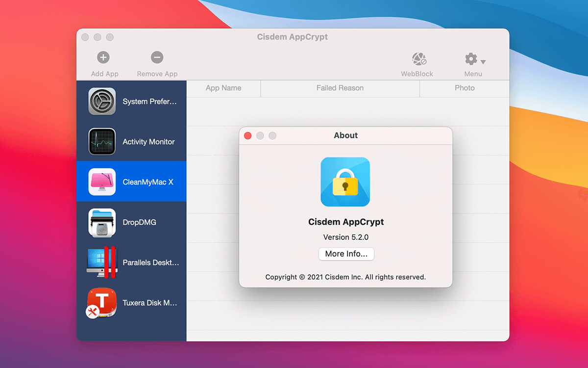Select the Activity Monitor icon in sidebar
The image size is (588, 368).
(102, 142)
